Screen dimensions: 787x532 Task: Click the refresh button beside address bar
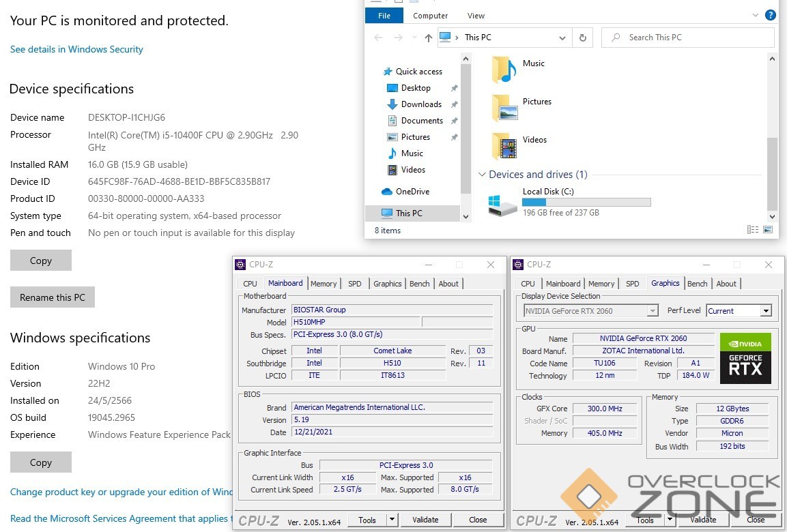click(x=582, y=38)
